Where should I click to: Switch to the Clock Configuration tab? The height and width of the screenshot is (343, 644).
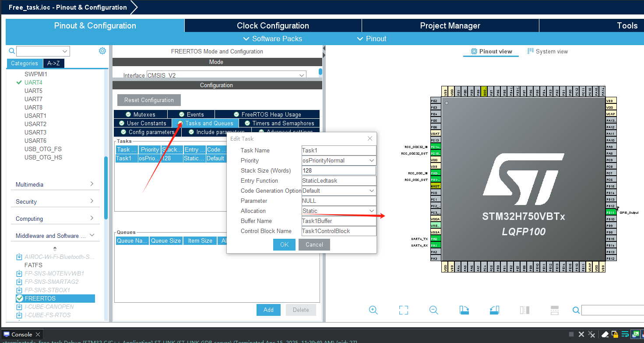273,25
